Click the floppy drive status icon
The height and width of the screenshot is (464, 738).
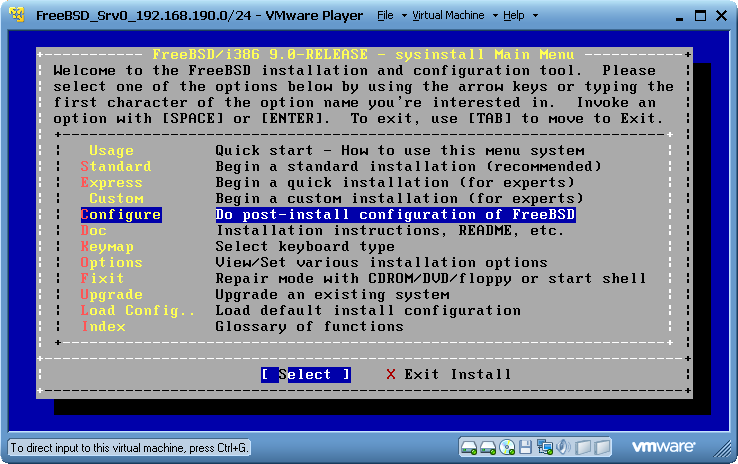[x=526, y=447]
